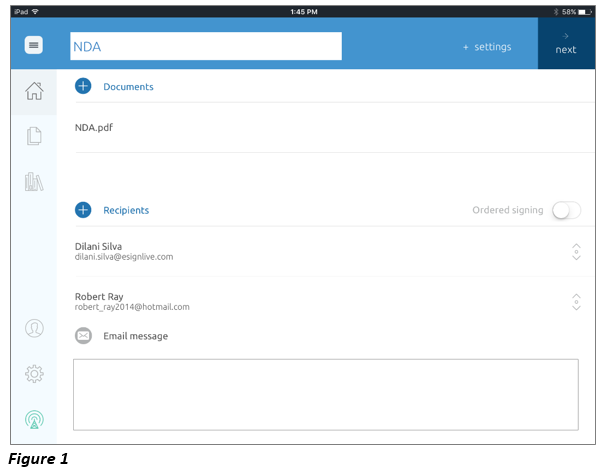Viewport: 608px width, 471px height.
Task: Go to the Home sidebar icon
Action: [x=34, y=91]
